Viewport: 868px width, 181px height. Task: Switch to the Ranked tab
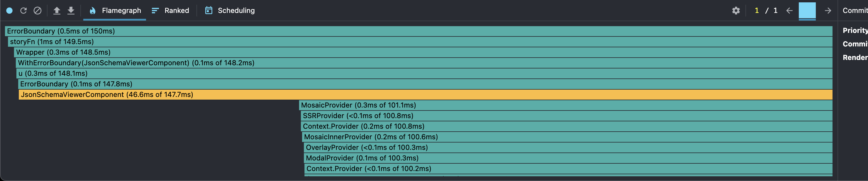[170, 11]
